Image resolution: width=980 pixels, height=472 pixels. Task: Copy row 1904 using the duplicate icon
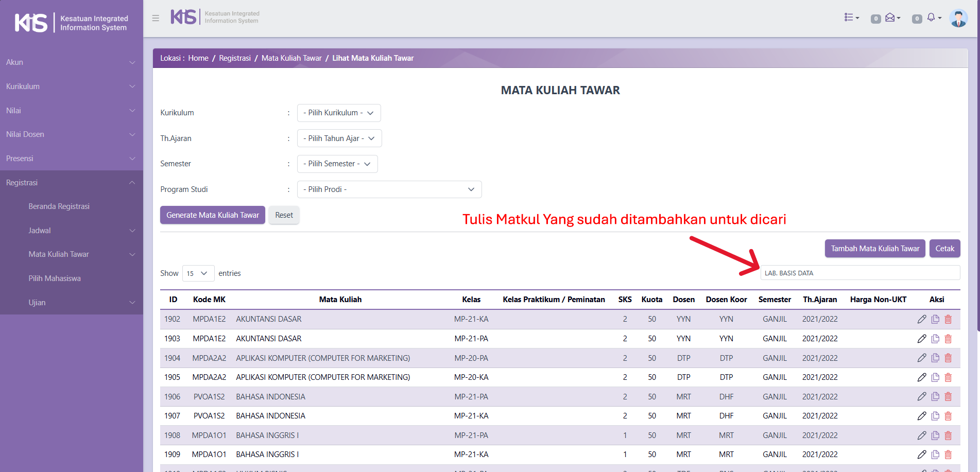pos(935,358)
